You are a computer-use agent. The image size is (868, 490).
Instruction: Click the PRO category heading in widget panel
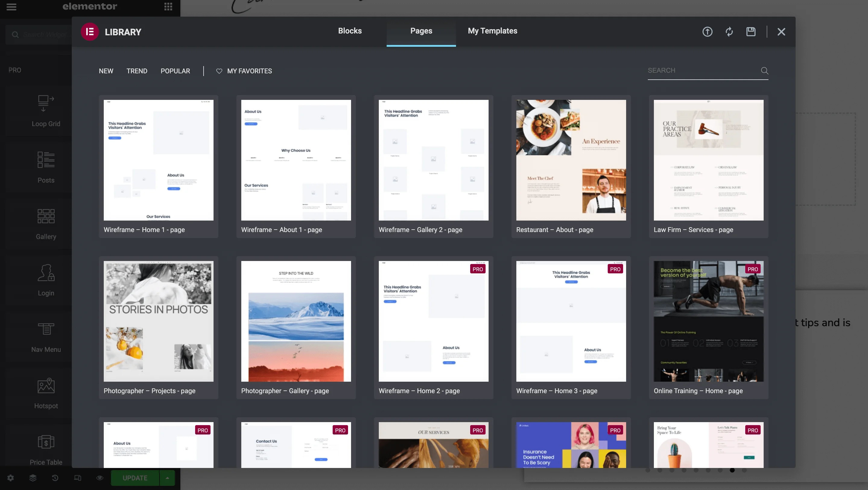coord(15,70)
